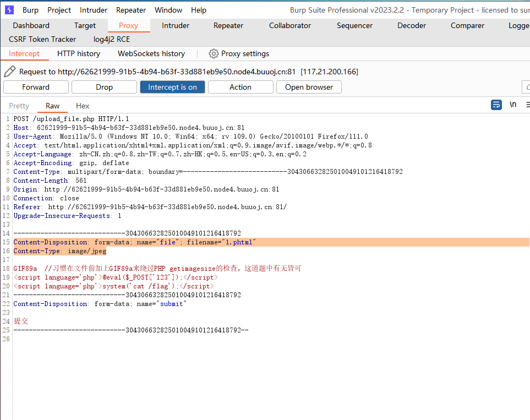Click the Drop button
The width and height of the screenshot is (530, 420).
click(x=104, y=87)
